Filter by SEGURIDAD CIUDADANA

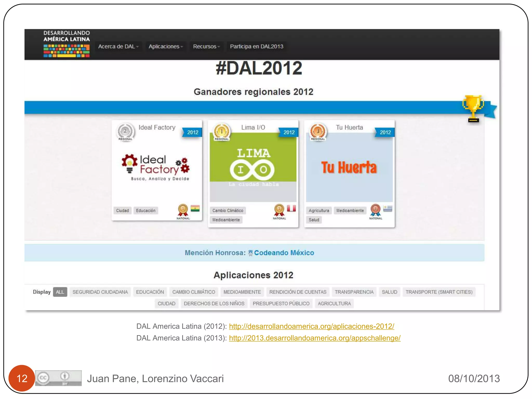(100, 292)
